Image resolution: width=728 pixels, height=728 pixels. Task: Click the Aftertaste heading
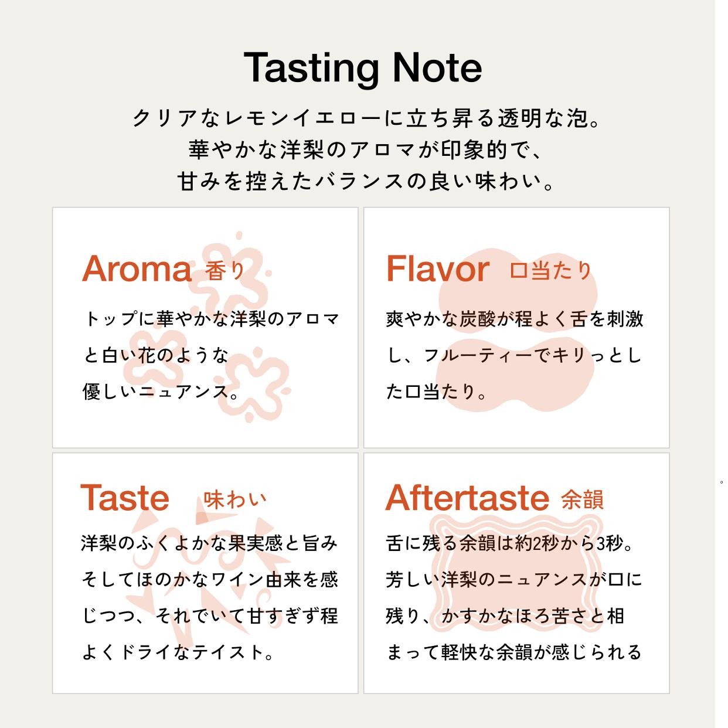467,498
